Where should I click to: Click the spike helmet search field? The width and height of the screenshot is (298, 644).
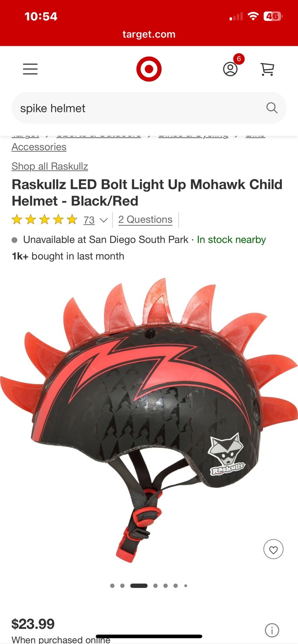(149, 108)
